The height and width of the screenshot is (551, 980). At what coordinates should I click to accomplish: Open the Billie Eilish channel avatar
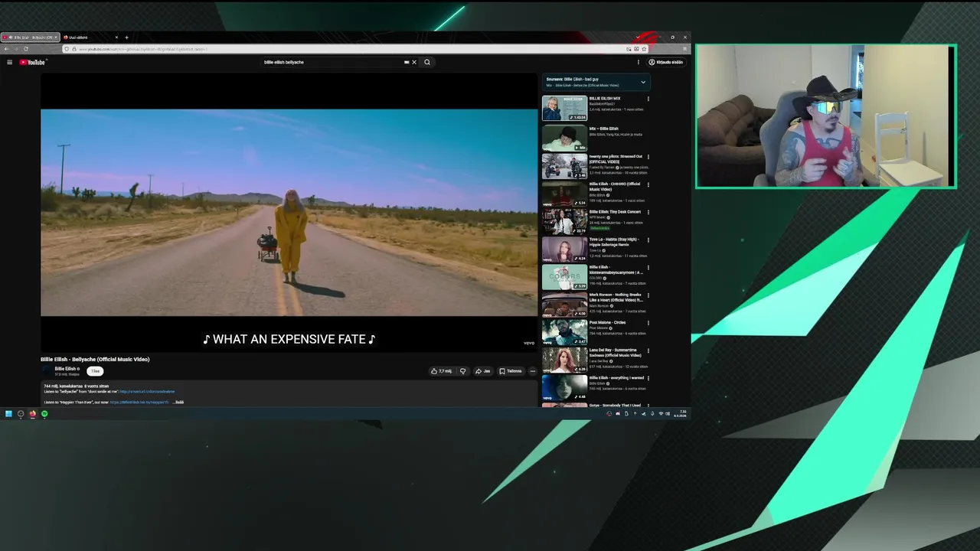[x=47, y=371]
